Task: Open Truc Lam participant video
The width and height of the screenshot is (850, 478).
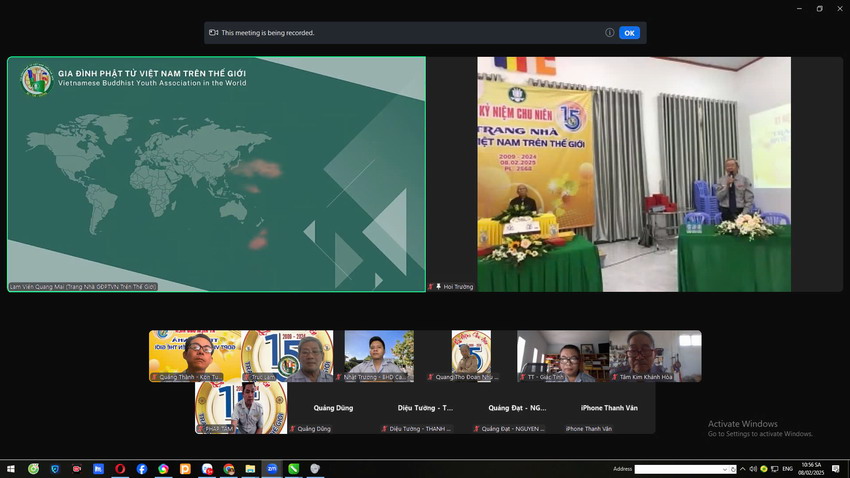Action: click(x=287, y=356)
